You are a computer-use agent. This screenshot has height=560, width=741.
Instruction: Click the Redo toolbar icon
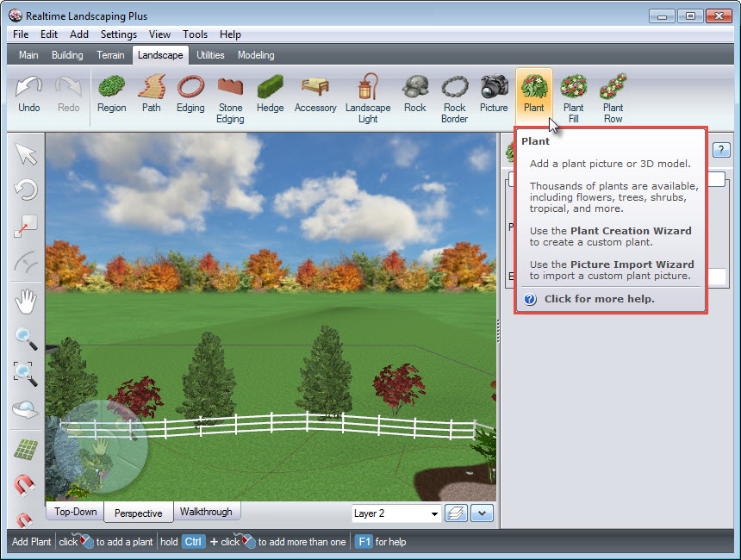tap(69, 95)
